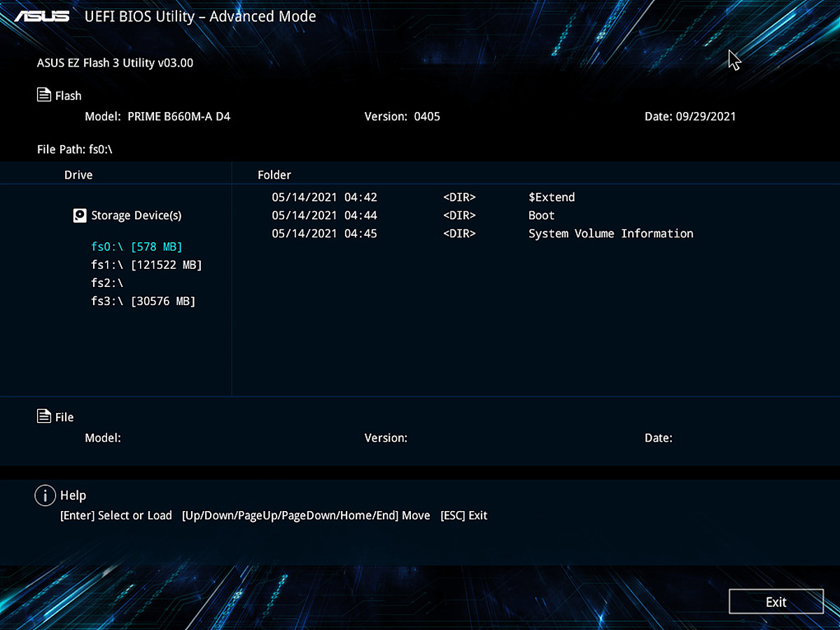Click the Drive column header
Screen dimensions: 840x630
(78, 175)
